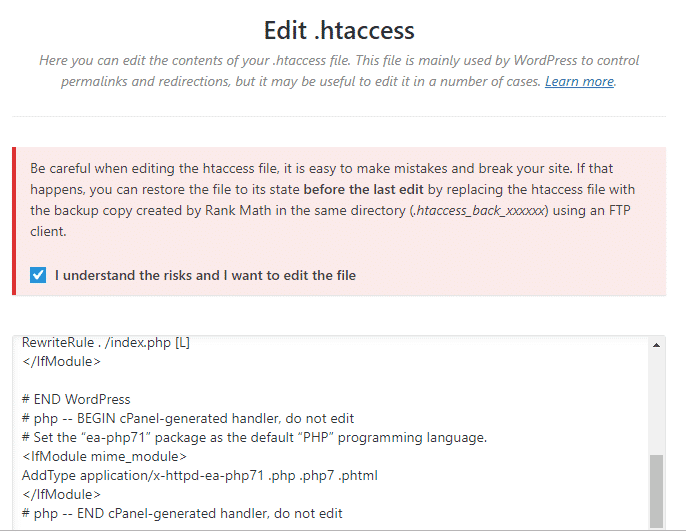Viewport: 686px width, 532px height.
Task: Click the htaccess editor scrollbar thumb
Action: pos(656,491)
